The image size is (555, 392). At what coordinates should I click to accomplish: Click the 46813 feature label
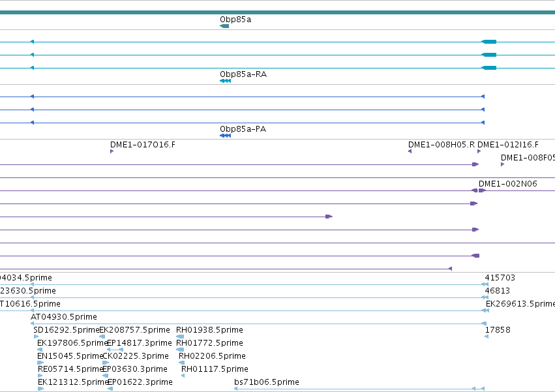(498, 291)
